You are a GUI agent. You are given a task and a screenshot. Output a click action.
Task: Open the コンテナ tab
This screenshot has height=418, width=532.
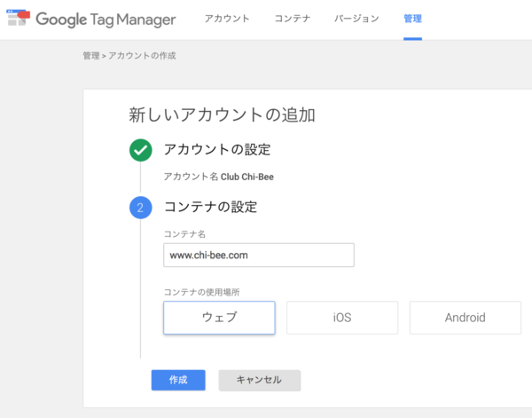coord(292,19)
